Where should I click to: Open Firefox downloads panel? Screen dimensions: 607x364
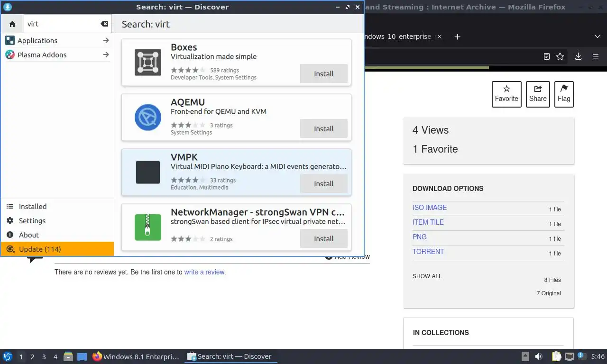tap(578, 56)
